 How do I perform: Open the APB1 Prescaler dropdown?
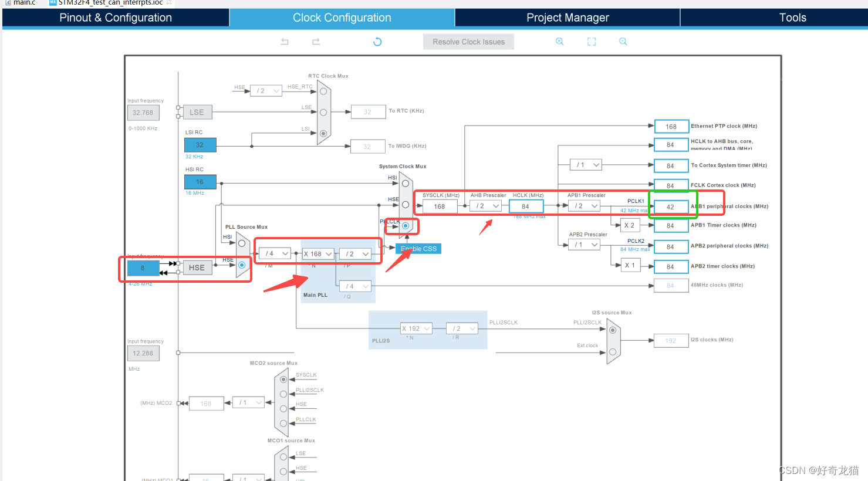click(x=585, y=206)
